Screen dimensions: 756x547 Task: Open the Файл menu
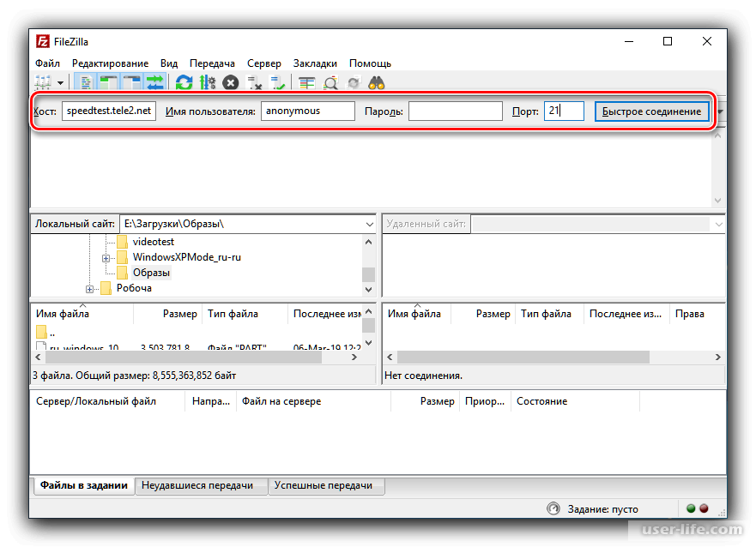pyautogui.click(x=47, y=63)
